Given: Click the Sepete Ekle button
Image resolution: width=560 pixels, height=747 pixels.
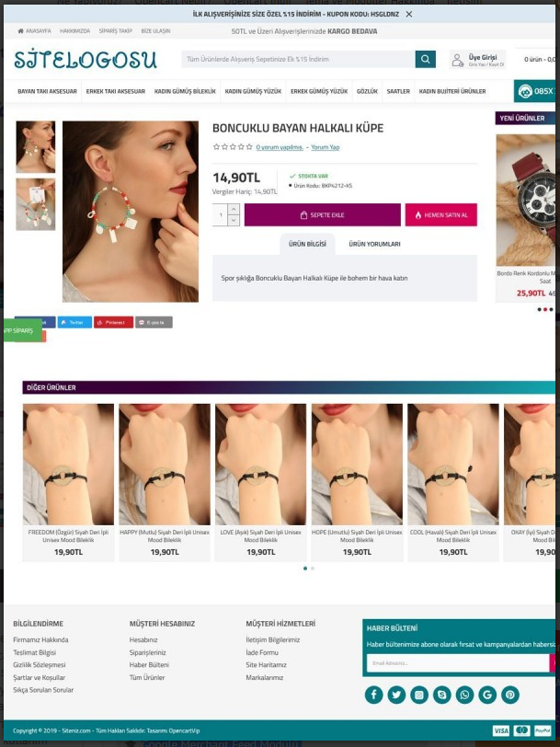Looking at the screenshot, I should 323,215.
